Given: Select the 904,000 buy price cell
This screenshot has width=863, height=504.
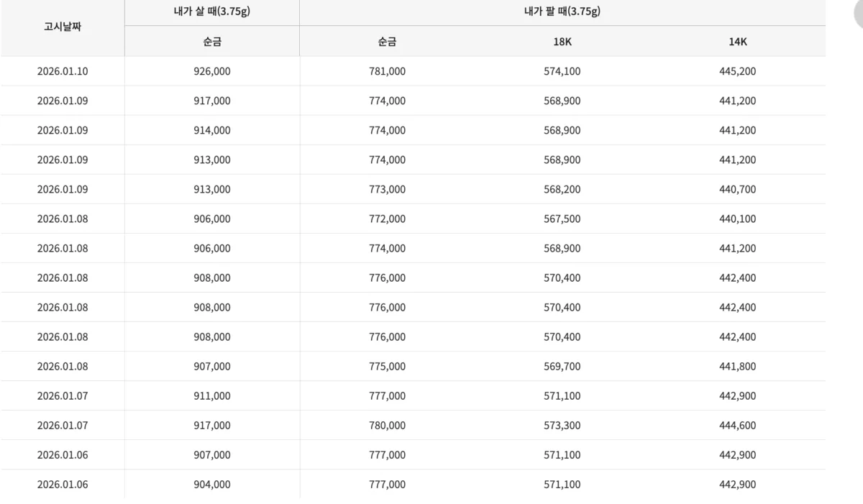Looking at the screenshot, I should point(212,484).
